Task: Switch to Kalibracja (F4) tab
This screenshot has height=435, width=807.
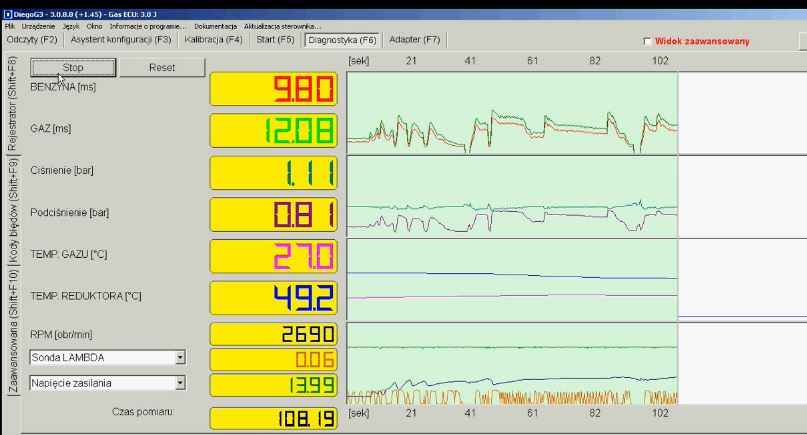Action: point(213,40)
